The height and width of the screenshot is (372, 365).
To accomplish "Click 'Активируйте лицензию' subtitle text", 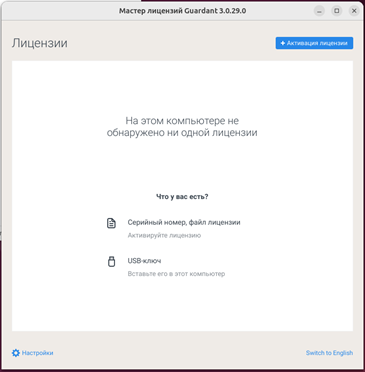I will coord(164,235).
